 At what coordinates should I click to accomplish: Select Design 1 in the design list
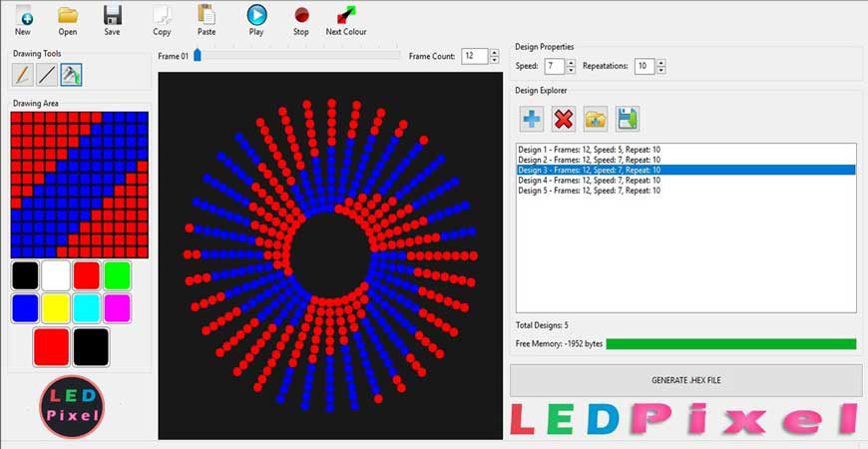686,150
